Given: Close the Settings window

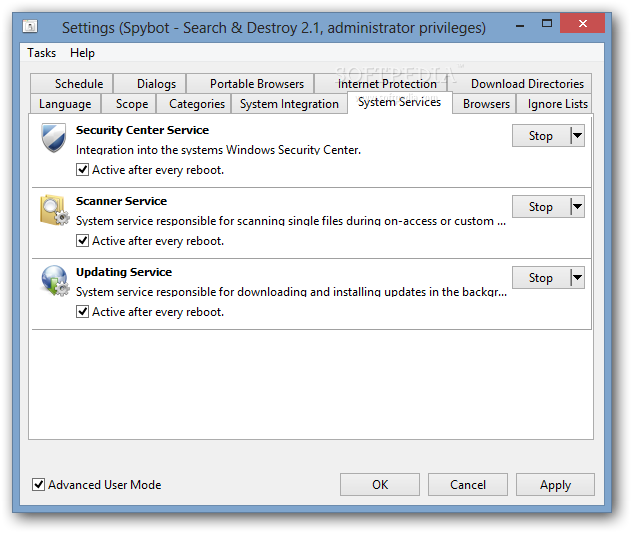Looking at the screenshot, I should [582, 23].
